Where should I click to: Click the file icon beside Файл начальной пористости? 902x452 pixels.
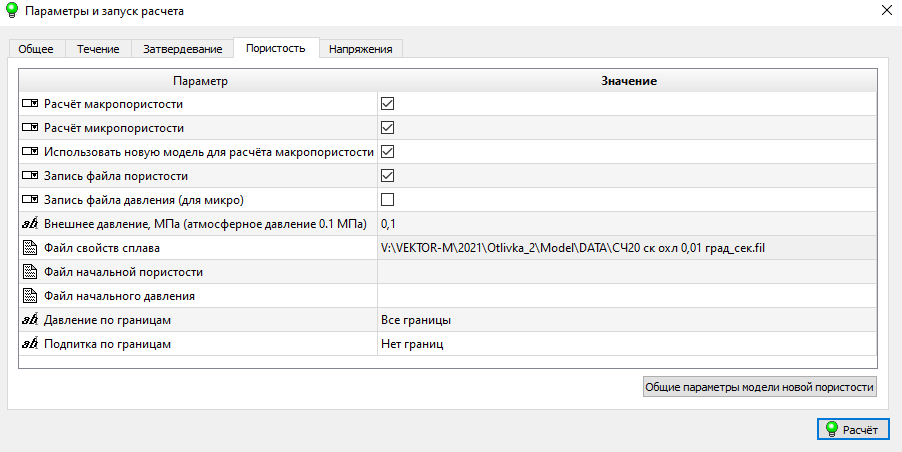click(x=30, y=272)
